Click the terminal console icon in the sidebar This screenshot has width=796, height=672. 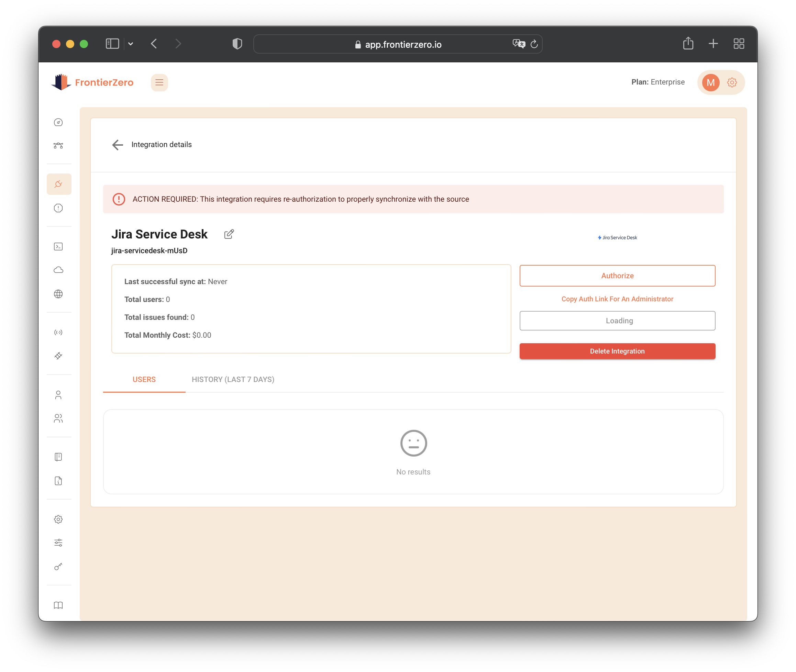tap(58, 246)
